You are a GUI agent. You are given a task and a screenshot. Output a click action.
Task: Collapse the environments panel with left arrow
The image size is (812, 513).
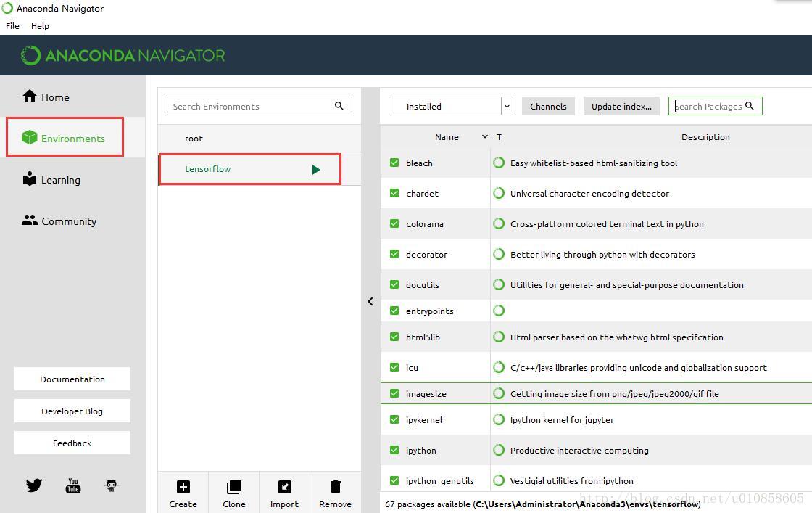pyautogui.click(x=370, y=301)
